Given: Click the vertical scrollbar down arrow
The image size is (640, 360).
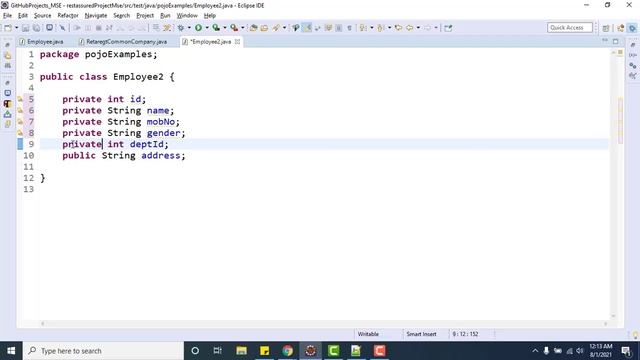Looking at the screenshot, I should click(x=613, y=316).
